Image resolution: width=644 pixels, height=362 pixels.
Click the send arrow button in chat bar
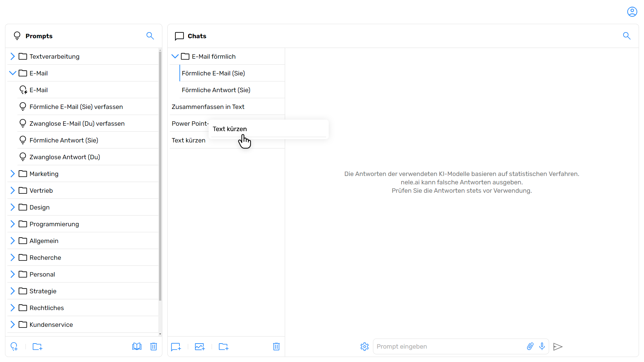pyautogui.click(x=558, y=347)
